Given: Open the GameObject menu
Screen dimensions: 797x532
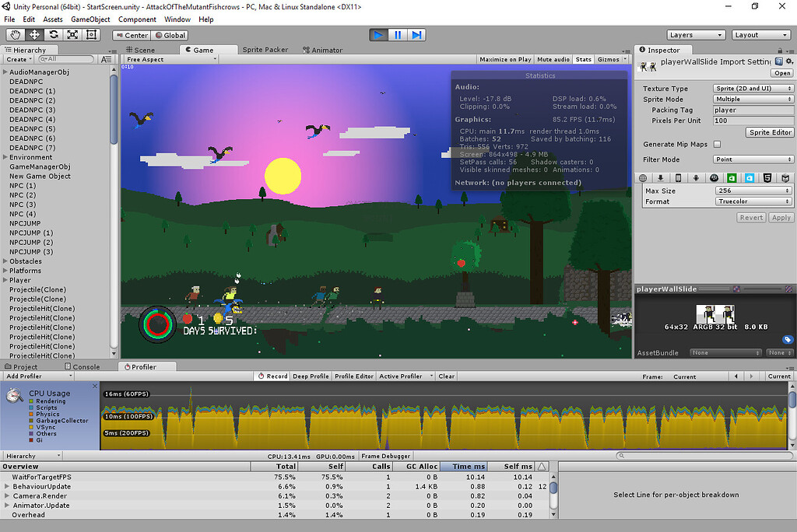Looking at the screenshot, I should (x=90, y=19).
